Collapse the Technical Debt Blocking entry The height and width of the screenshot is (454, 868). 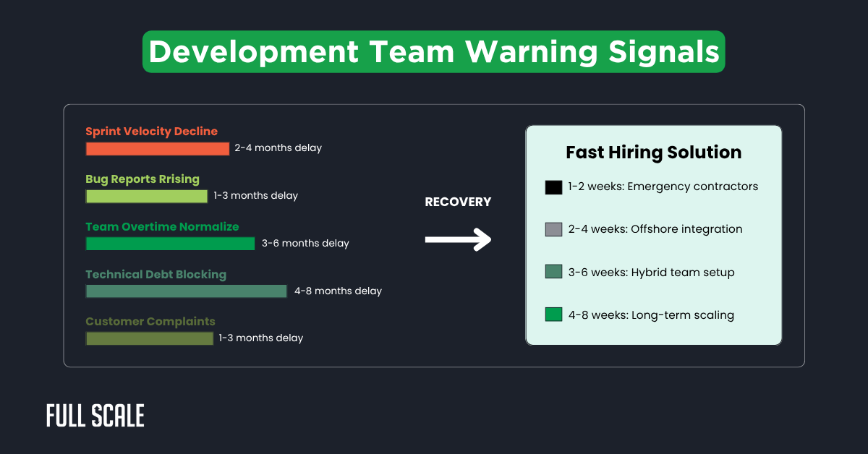(156, 274)
